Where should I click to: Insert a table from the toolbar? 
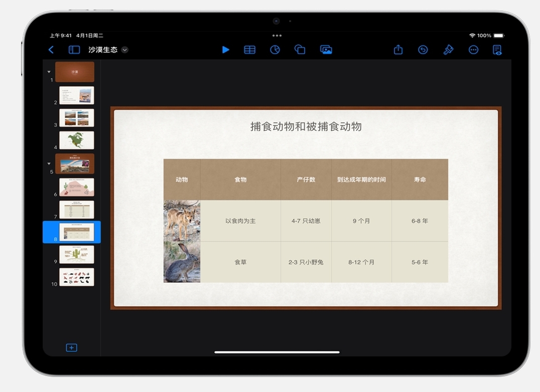(249, 50)
